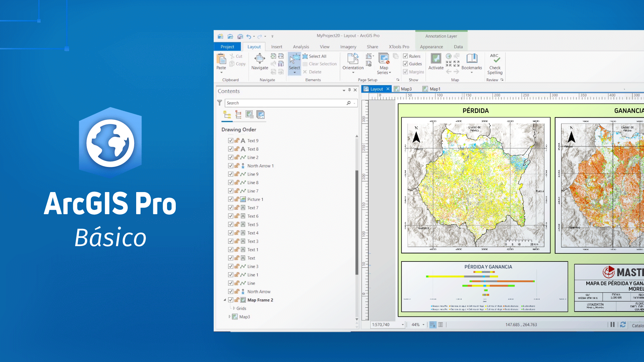644x362 pixels.
Task: Collapse the Map Frame 2 tree item
Action: pos(225,300)
